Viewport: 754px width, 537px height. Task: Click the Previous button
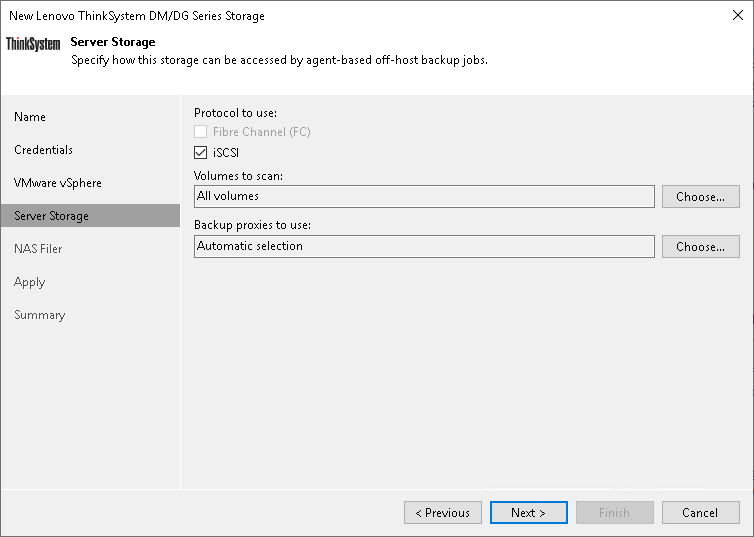[443, 513]
